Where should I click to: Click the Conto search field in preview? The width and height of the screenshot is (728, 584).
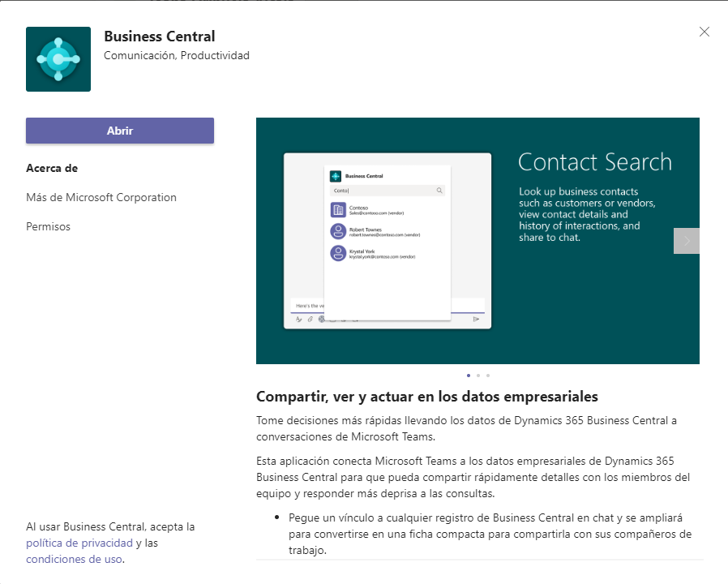click(x=388, y=191)
